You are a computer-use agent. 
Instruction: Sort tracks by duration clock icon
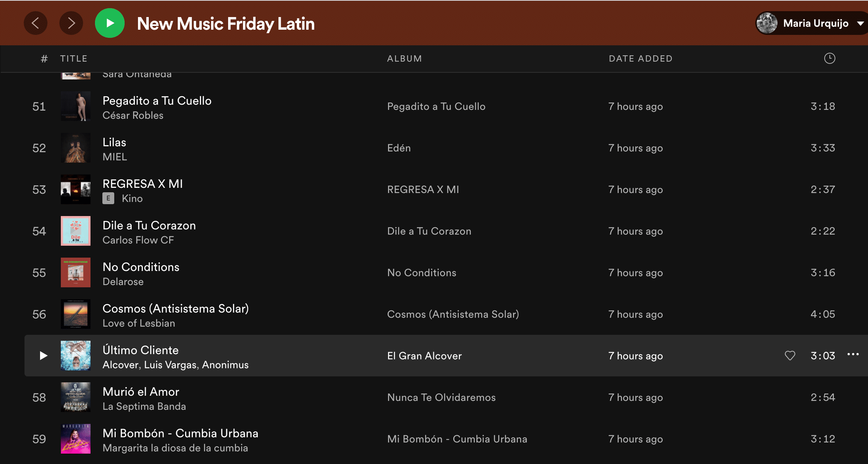pyautogui.click(x=829, y=58)
